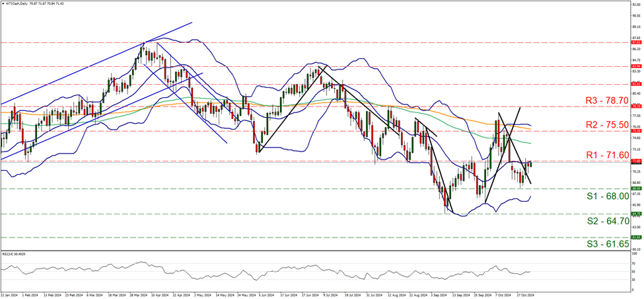Click the RSI 30 level axis label
This screenshot has width=644, height=299.
[633, 280]
